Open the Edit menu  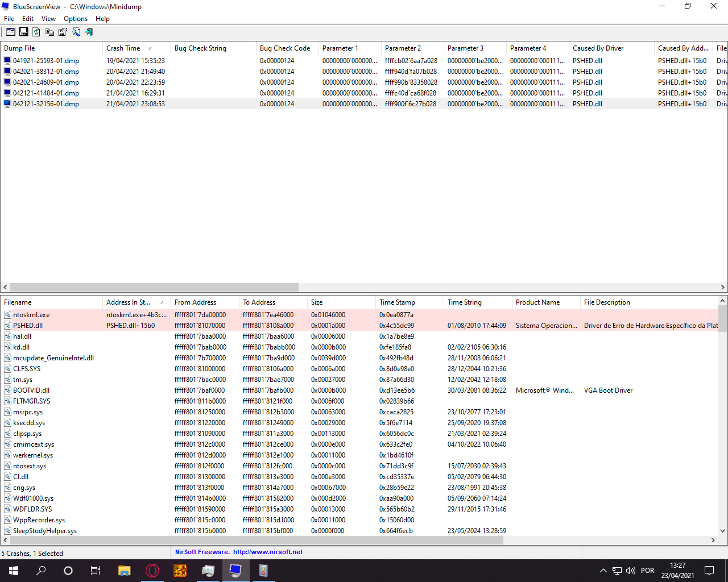tap(28, 18)
